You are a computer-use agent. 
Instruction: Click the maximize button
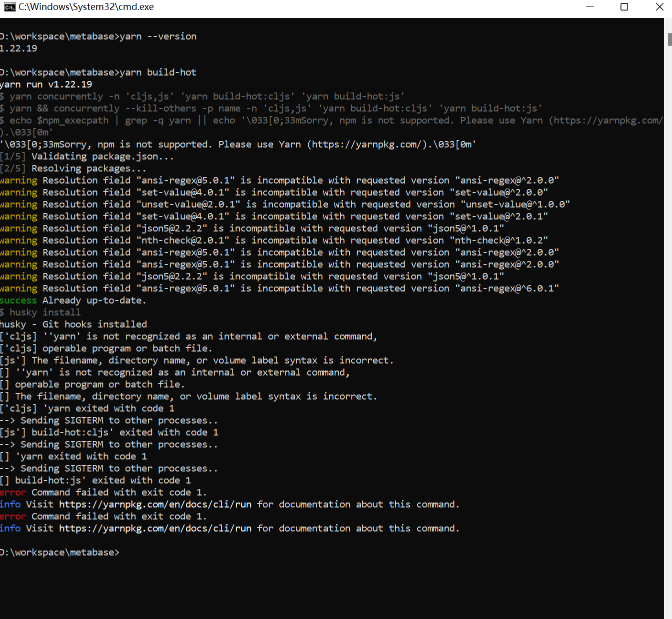click(x=624, y=6)
